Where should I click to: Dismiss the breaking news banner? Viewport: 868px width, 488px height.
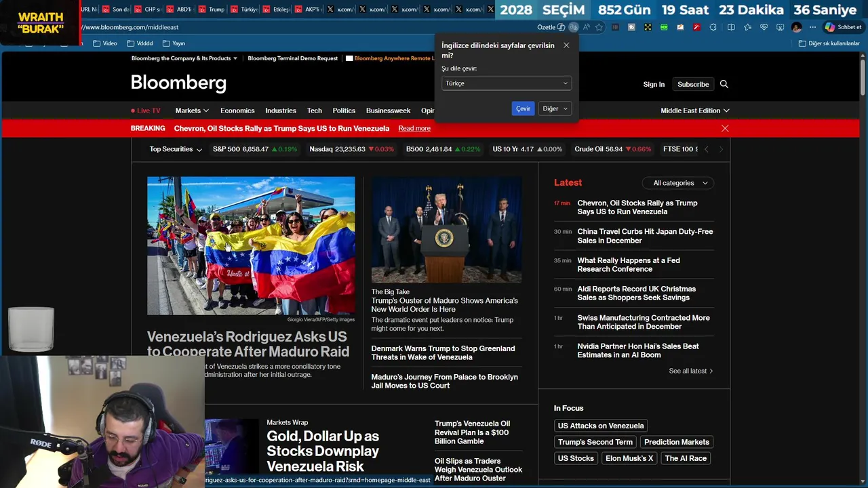pos(725,128)
